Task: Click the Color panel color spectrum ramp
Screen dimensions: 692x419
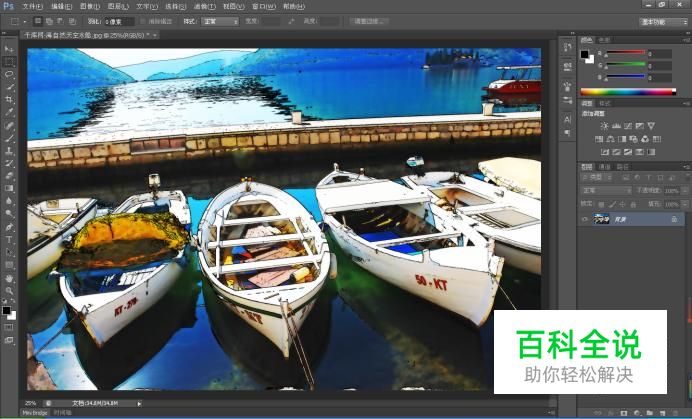Action: (x=628, y=92)
